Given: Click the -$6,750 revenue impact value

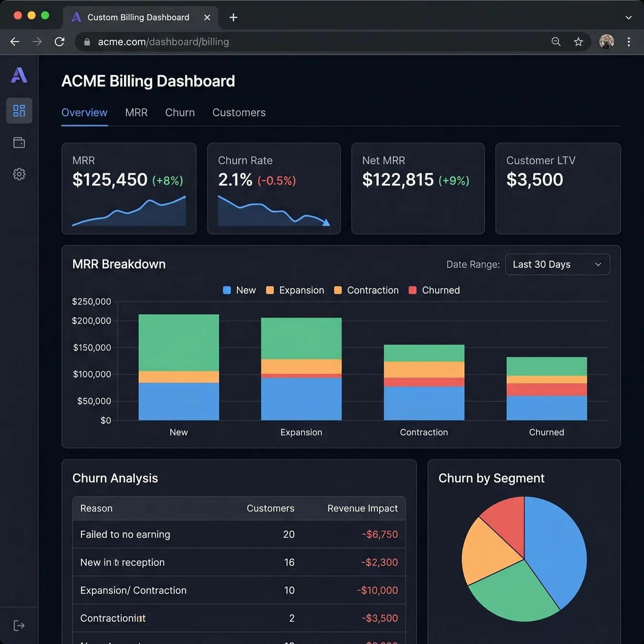Looking at the screenshot, I should pos(380,534).
